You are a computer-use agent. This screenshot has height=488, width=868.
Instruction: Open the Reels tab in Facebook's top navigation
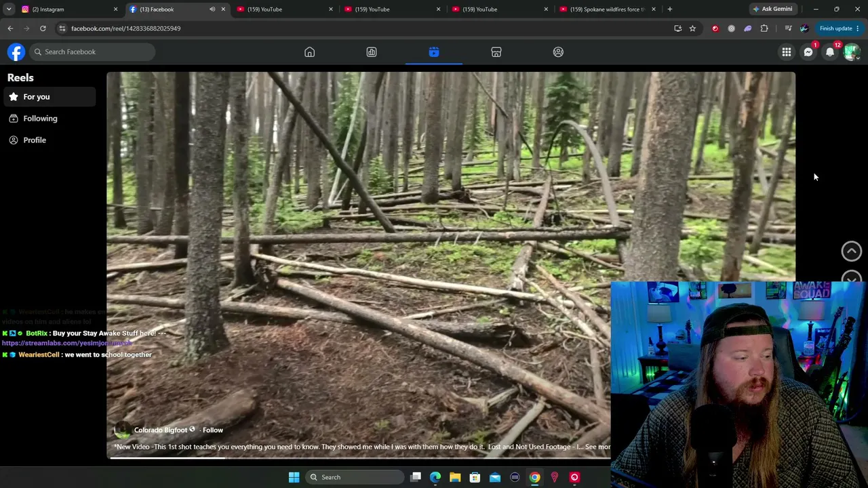pos(434,52)
